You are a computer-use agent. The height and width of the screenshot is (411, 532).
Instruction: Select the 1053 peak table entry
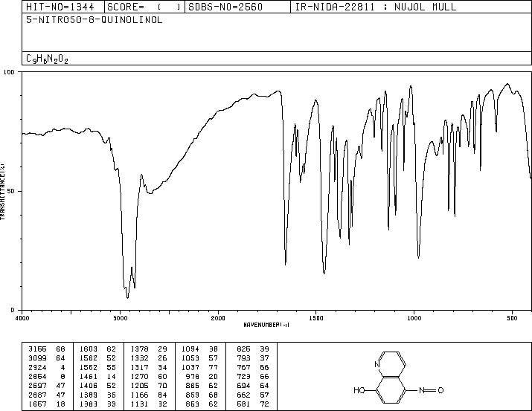pos(200,358)
